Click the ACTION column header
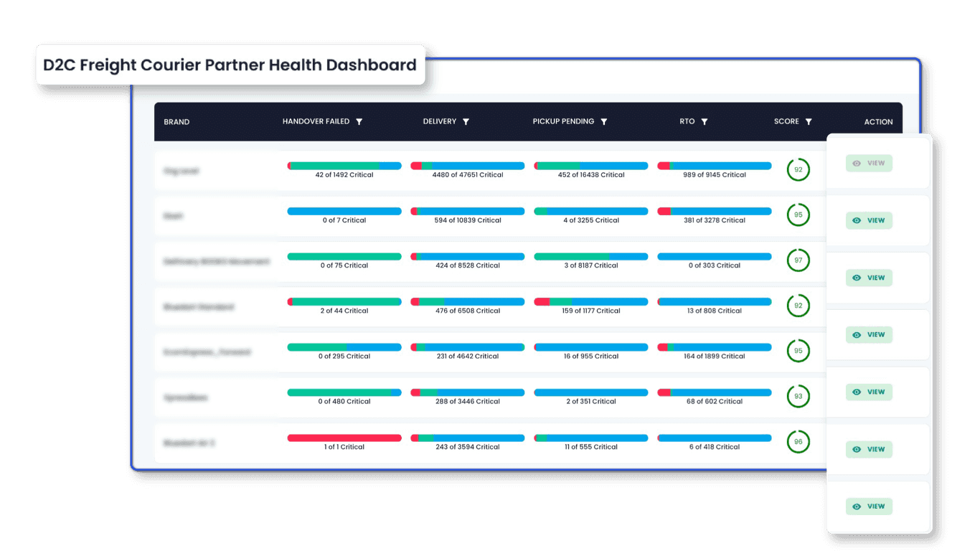 click(878, 122)
